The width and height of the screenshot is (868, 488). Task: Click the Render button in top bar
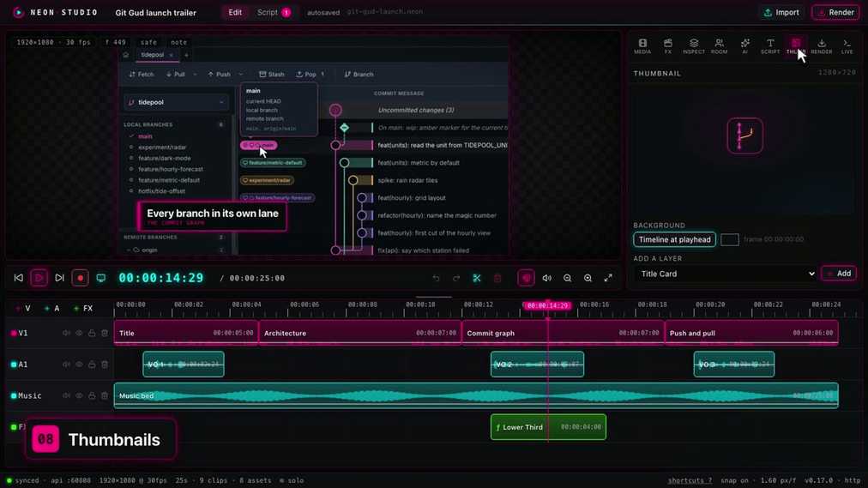[835, 12]
